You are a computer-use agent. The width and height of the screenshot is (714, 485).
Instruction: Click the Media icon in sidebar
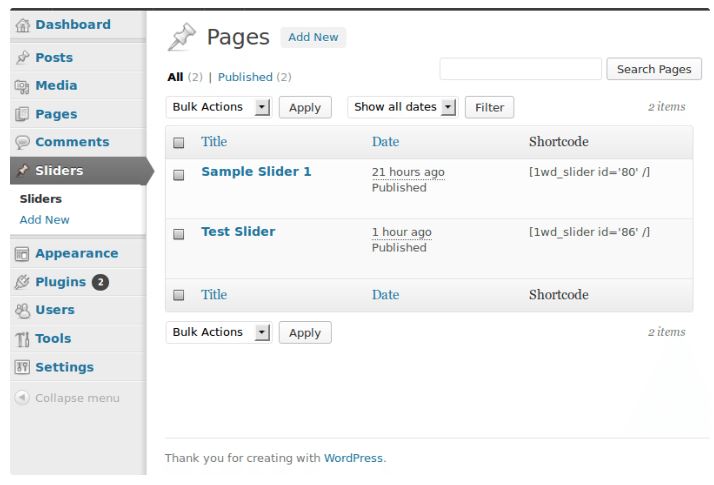click(x=22, y=86)
